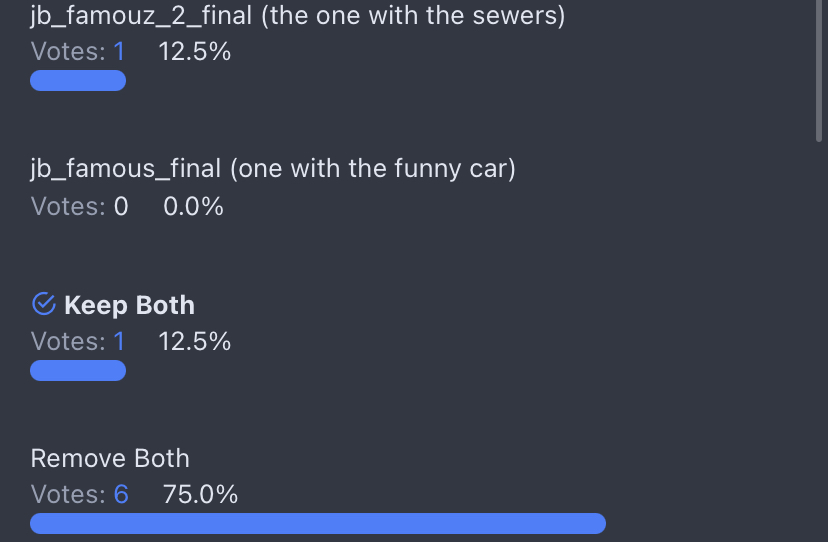
Task: Click the "Votes:" label under Remove Both
Action: [68, 494]
